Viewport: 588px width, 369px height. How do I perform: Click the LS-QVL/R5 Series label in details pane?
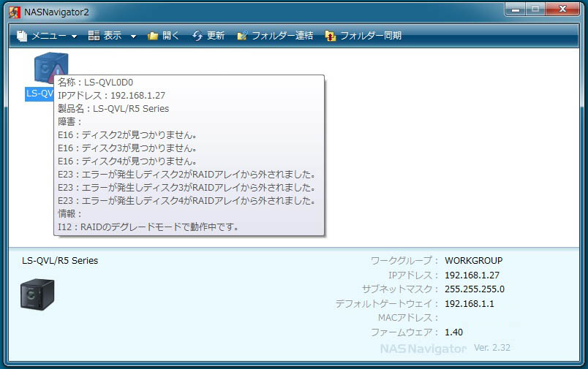[60, 261]
